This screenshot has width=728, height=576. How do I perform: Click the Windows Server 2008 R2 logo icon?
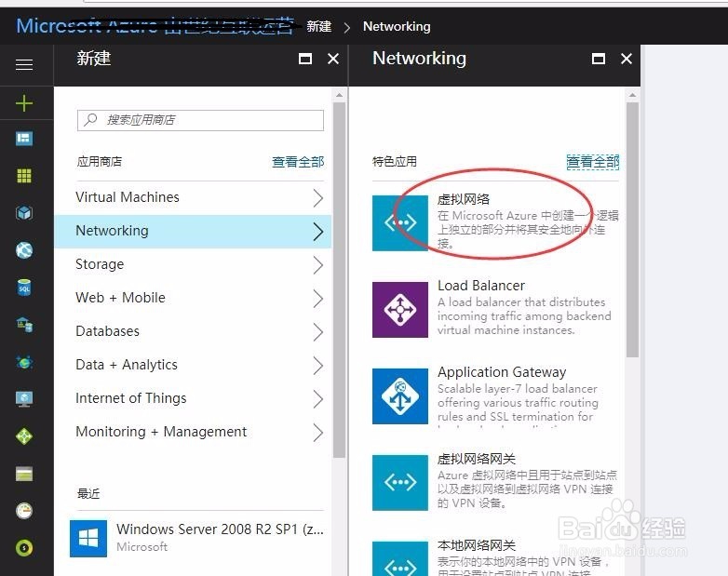[88, 539]
